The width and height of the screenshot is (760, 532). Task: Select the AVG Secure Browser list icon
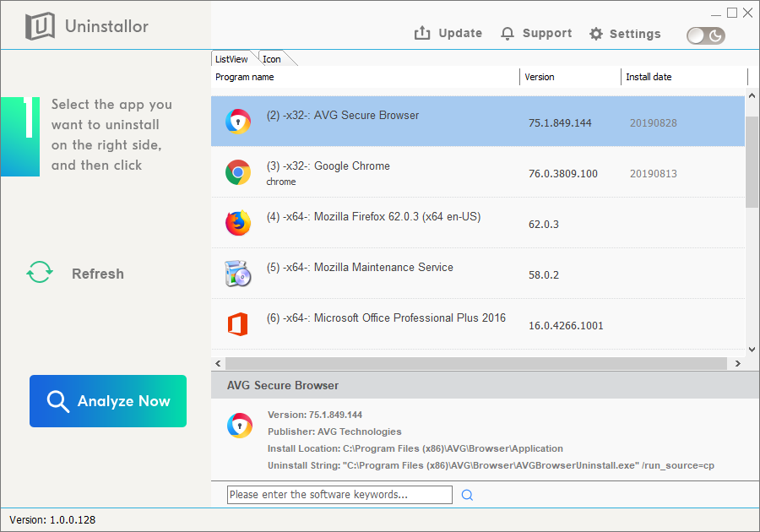[x=238, y=121]
